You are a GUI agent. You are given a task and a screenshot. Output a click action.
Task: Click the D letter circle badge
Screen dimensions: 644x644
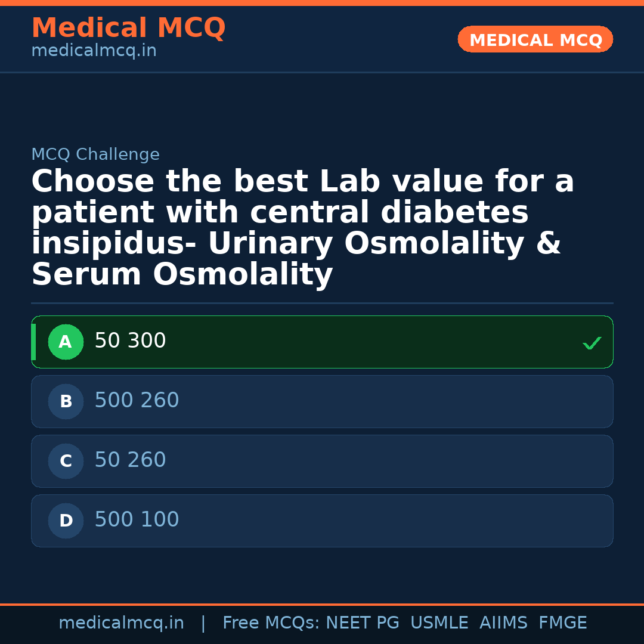tap(66, 521)
